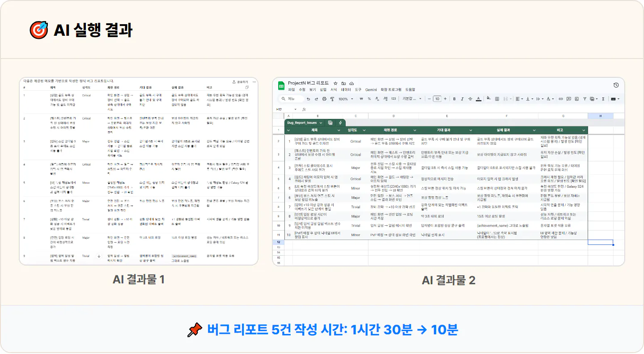Star the ProjectN 버그 리포트 spreadsheet
644x354 pixels.
(335, 84)
